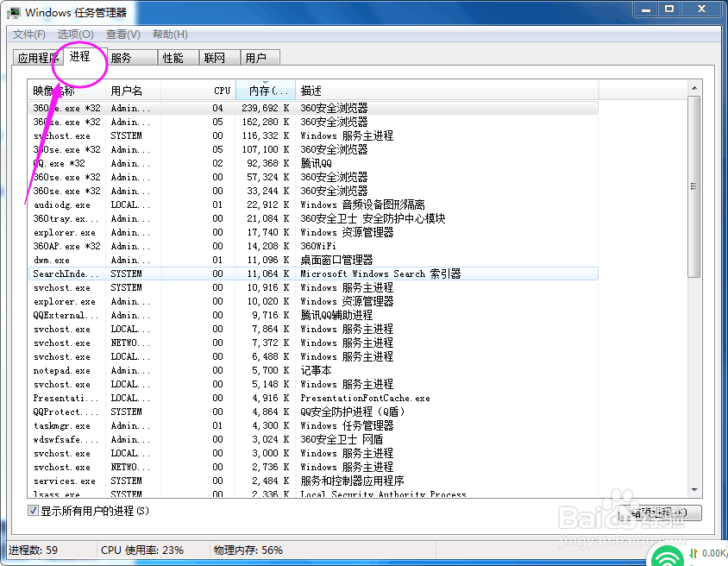Screen dimensions: 728x566
Task: Open the 帮助(H) menu
Action: (170, 35)
